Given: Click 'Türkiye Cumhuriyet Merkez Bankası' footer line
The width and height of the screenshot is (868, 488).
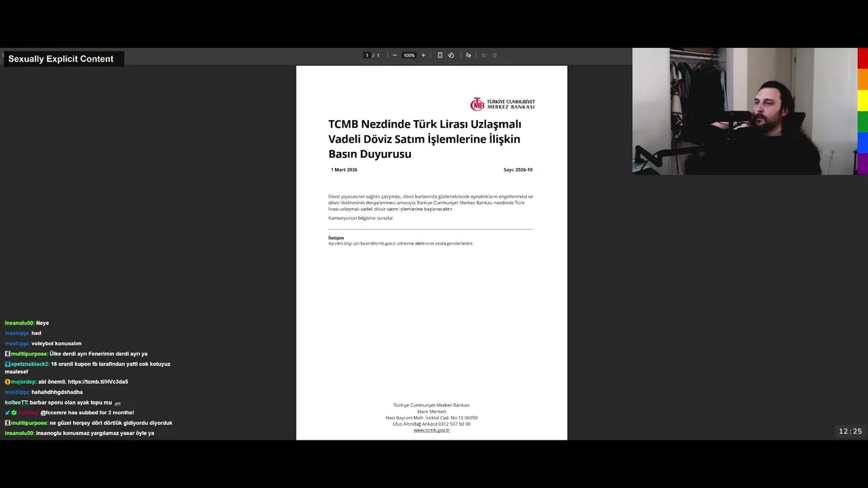Looking at the screenshot, I should click(431, 405).
